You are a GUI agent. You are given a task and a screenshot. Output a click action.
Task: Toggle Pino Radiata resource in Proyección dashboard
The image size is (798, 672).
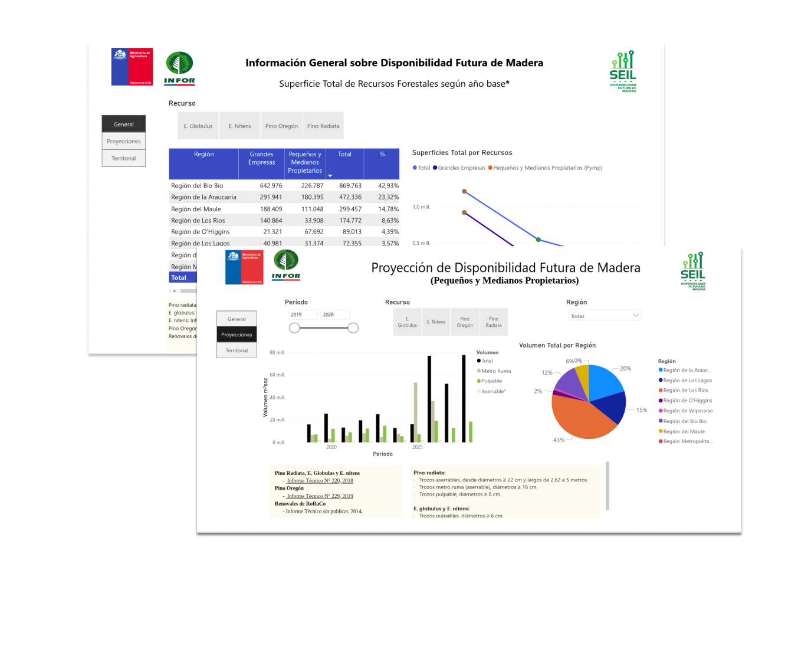click(494, 322)
